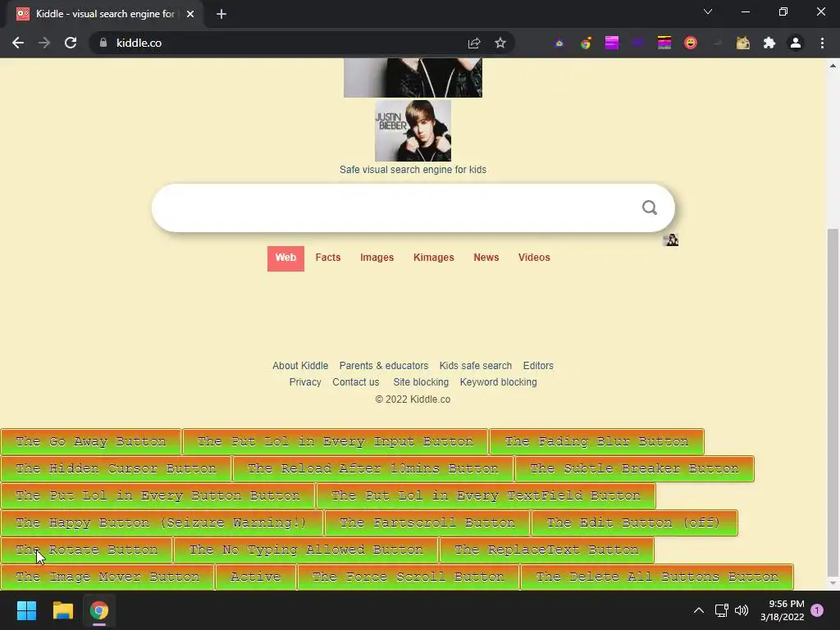Select the Web search tab
Image resolution: width=840 pixels, height=630 pixels.
[x=285, y=258]
